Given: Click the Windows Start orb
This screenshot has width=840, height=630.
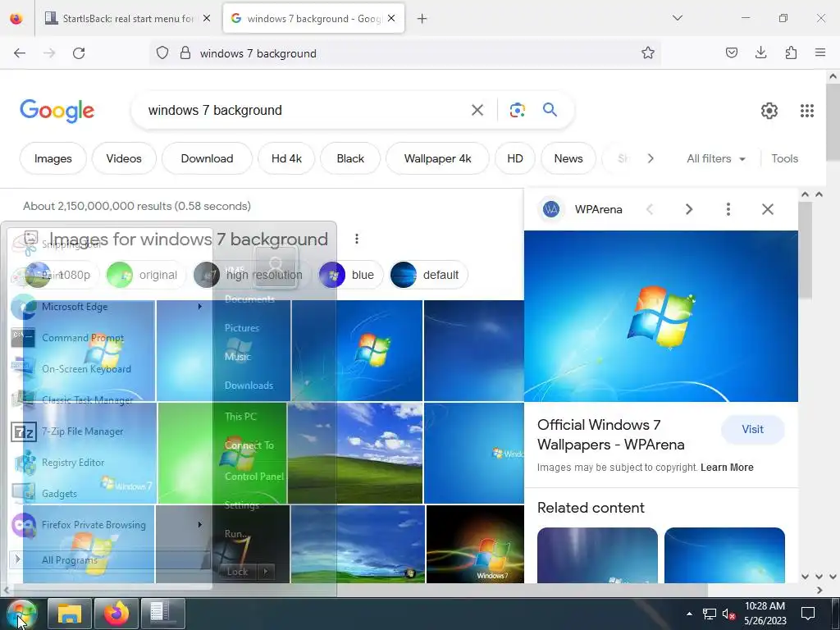Looking at the screenshot, I should (x=21, y=614).
